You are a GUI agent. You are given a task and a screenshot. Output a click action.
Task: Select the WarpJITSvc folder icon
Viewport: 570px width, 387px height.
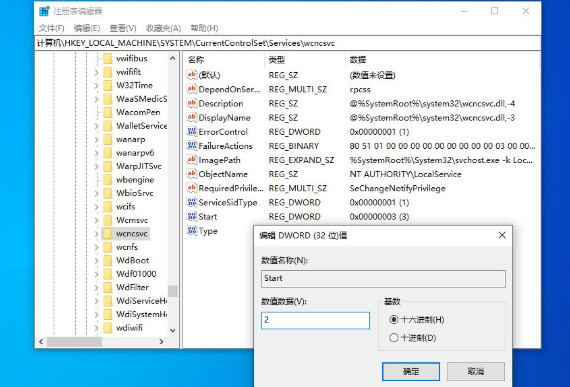108,166
